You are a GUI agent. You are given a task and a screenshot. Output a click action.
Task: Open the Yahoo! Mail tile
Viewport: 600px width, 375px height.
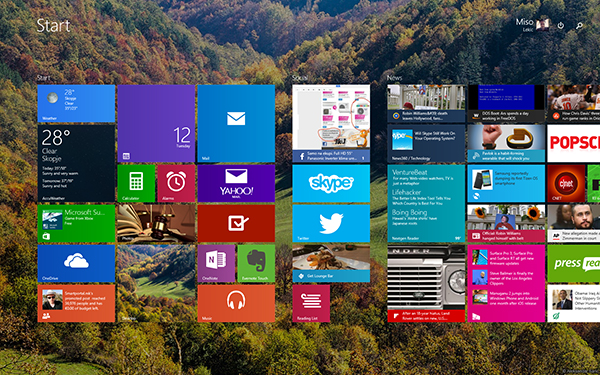click(x=236, y=183)
